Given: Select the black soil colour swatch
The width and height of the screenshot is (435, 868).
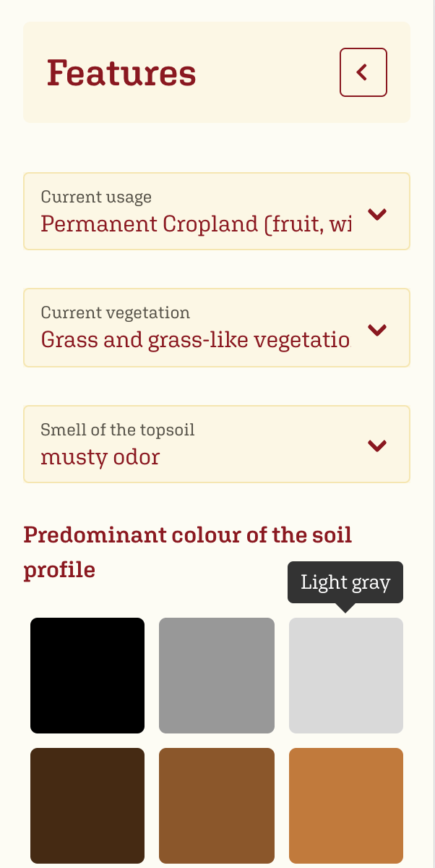Looking at the screenshot, I should tap(87, 675).
